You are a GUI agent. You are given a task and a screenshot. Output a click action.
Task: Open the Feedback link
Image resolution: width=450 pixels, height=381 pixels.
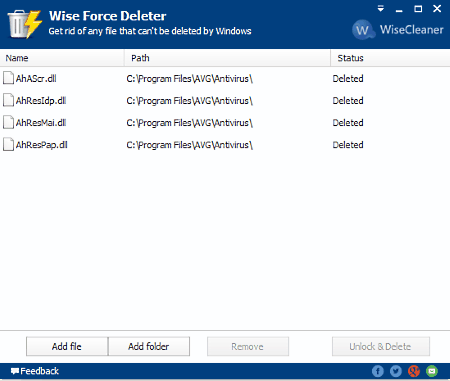35,371
